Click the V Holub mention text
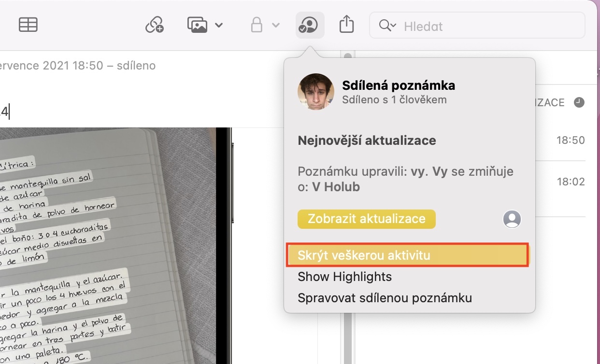 (x=336, y=187)
